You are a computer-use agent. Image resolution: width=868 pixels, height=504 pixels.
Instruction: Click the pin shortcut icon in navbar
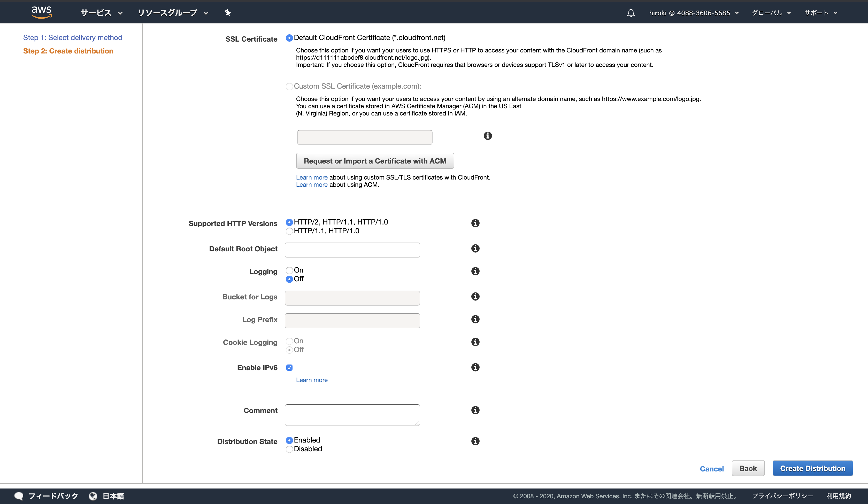(x=227, y=13)
